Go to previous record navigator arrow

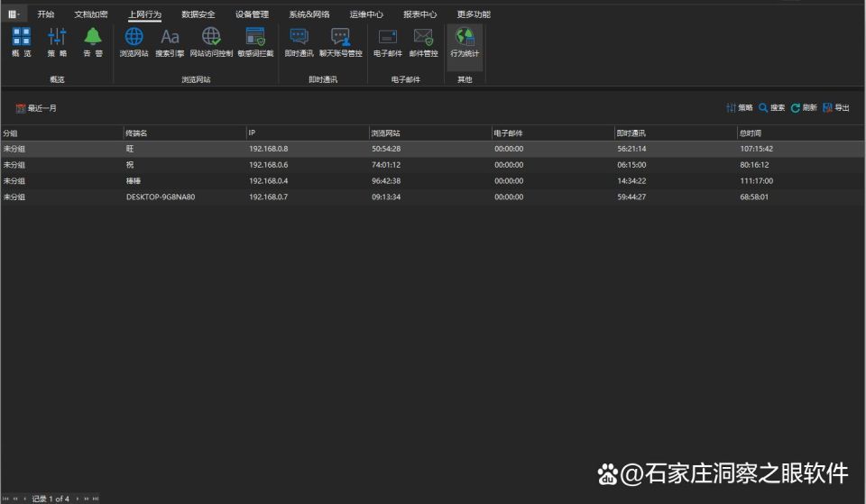point(24,499)
